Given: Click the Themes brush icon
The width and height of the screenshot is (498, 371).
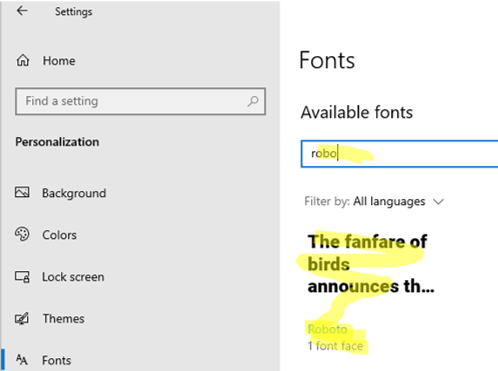Looking at the screenshot, I should pos(22,319).
